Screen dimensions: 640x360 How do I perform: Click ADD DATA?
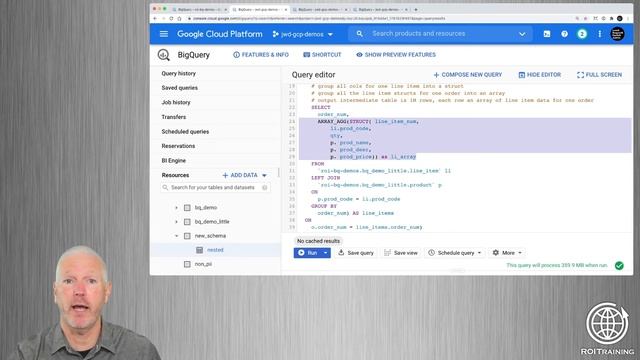click(x=240, y=175)
